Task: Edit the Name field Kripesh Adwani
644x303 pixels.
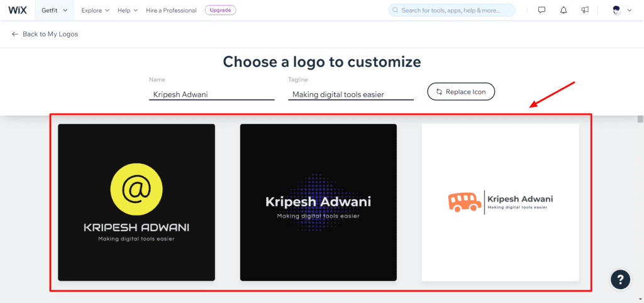Action: tap(211, 94)
